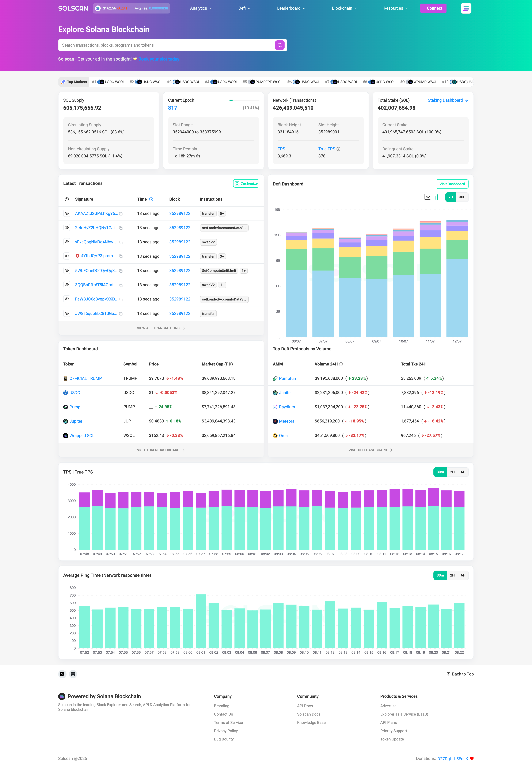Select 30m range on Ping Time chart

(x=440, y=575)
